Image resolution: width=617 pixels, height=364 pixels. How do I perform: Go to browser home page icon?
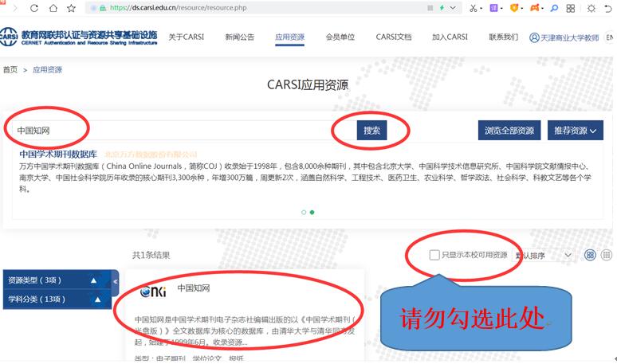[53, 8]
